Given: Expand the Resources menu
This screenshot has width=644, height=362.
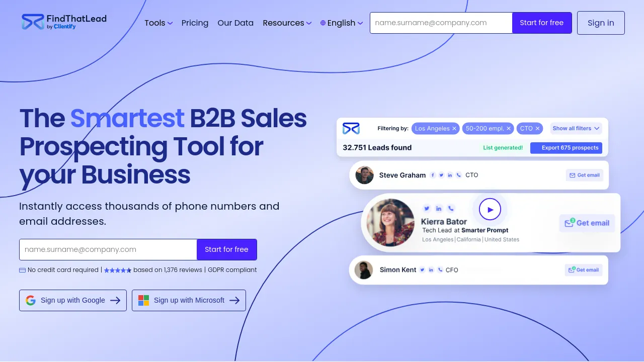Looking at the screenshot, I should tap(287, 23).
